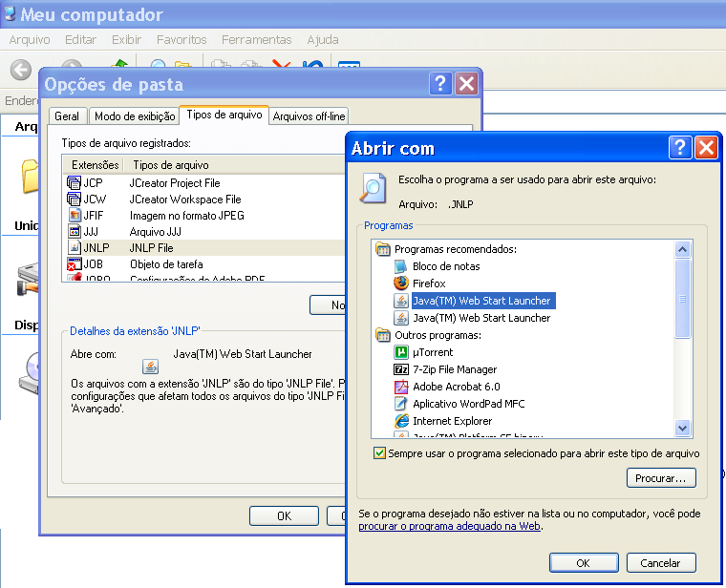The image size is (726, 588).
Task: Select the Arquivo JJJ row
Action: pos(204,232)
